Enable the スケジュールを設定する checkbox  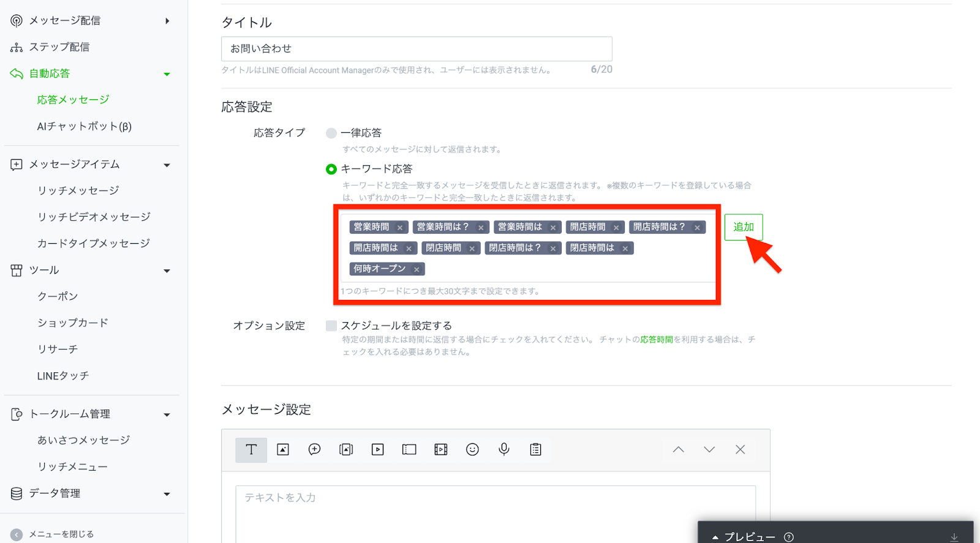click(331, 326)
